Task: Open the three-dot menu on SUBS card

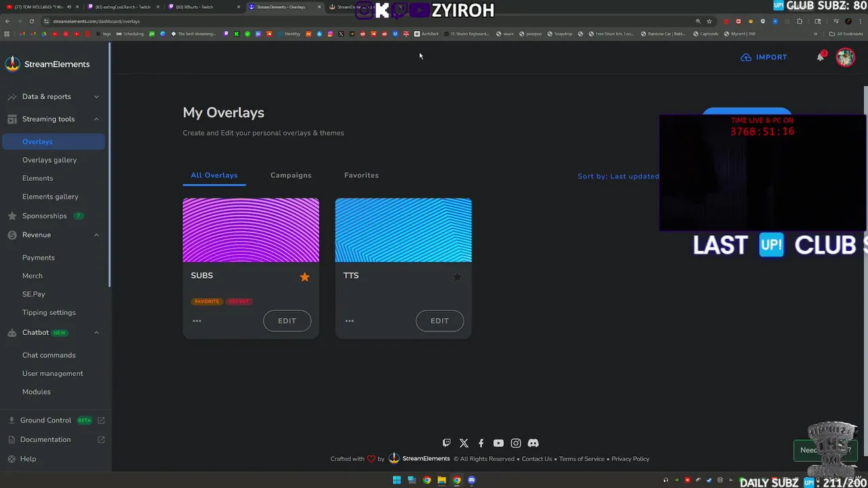Action: click(197, 321)
